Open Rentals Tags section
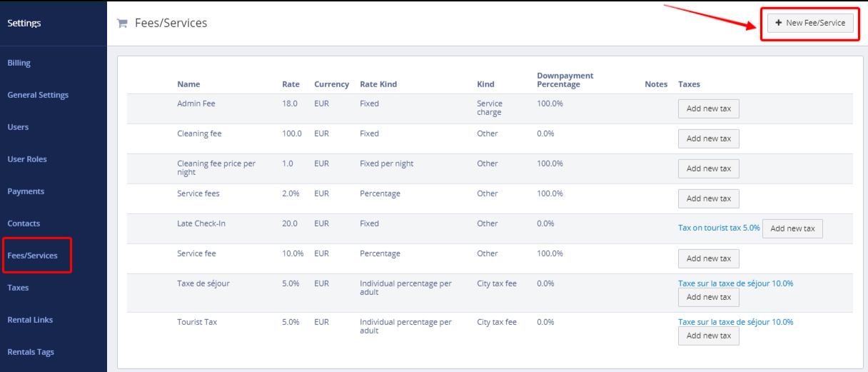Screen dimensions: 868x372 31,352
